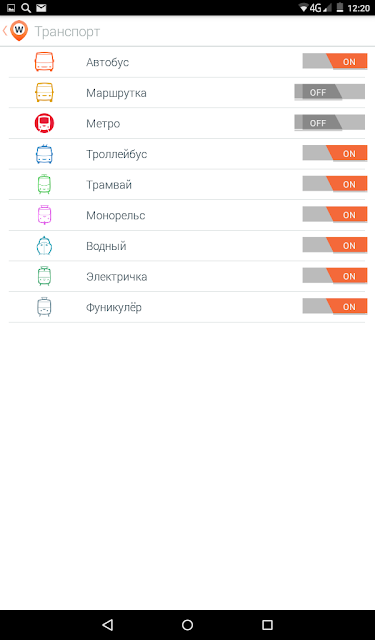Select the Монорельс label
Image resolution: width=375 pixels, height=640 pixels.
[x=115, y=216]
